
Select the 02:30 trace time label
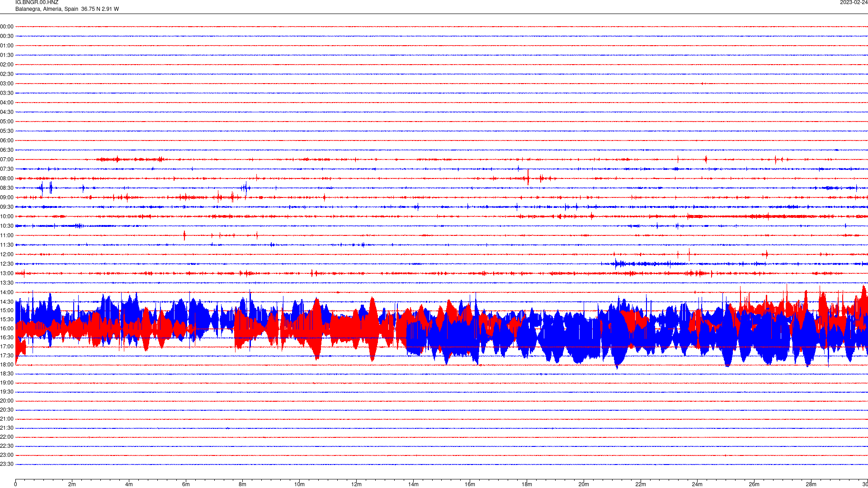coord(7,74)
